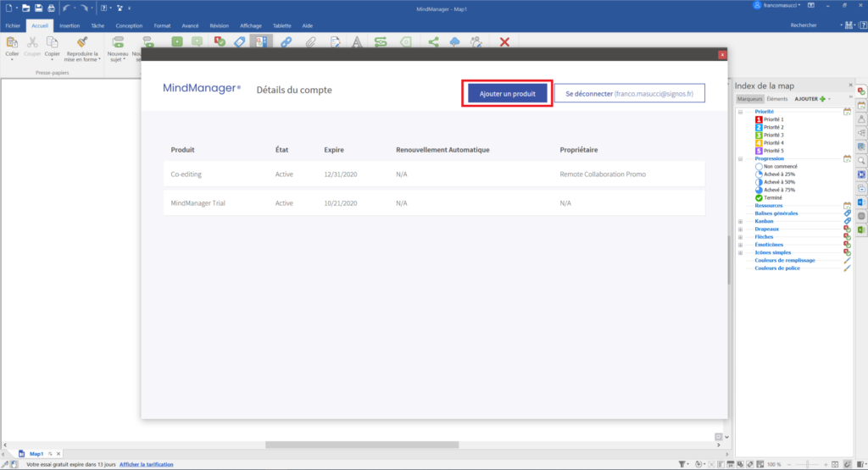Viewport: 868px width, 470px height.
Task: Click the Co-editing product row
Action: click(x=434, y=174)
